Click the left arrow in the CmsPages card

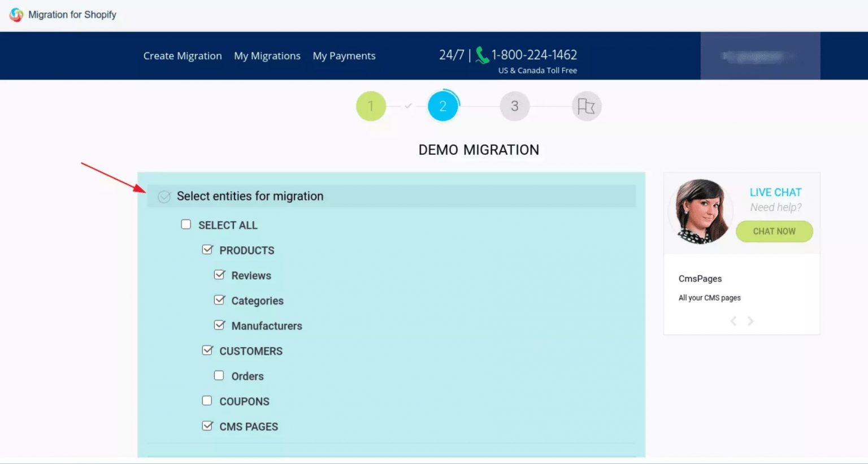(x=733, y=320)
